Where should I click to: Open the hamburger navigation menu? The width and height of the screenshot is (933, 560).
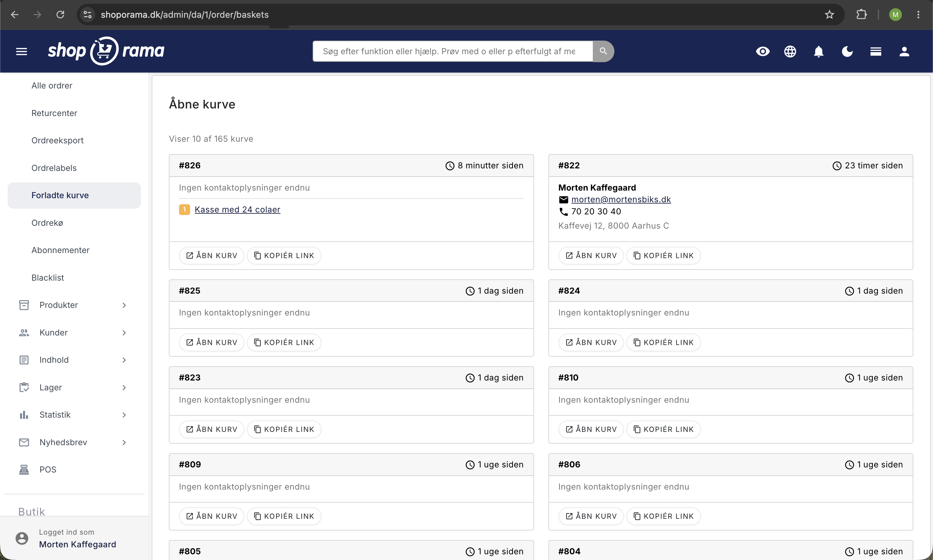coord(22,51)
